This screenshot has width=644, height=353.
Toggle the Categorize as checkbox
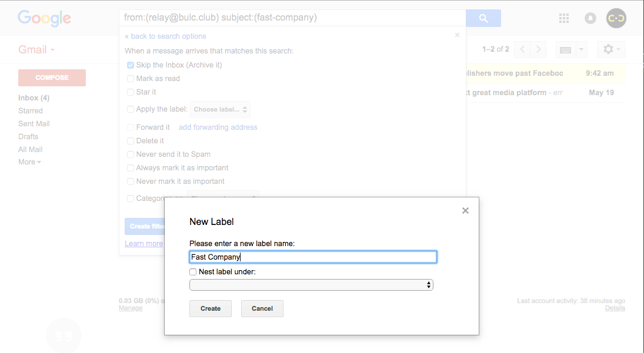coord(131,199)
